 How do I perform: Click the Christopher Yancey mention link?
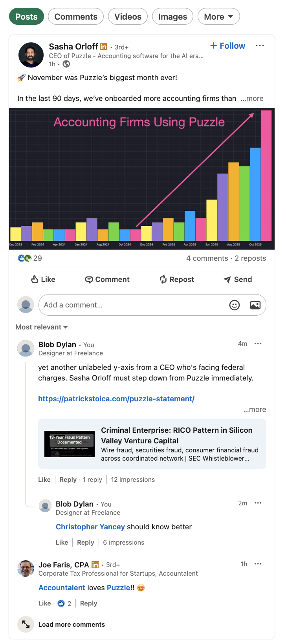coord(90,527)
